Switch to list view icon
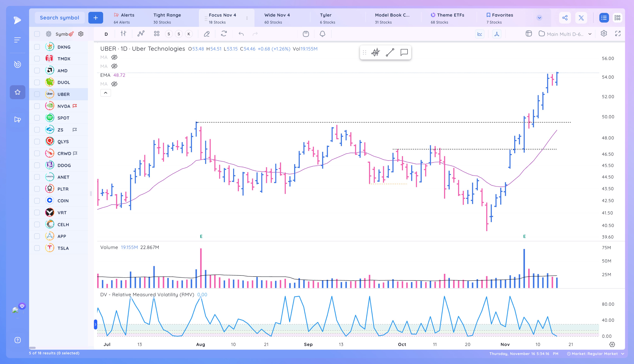 click(604, 18)
